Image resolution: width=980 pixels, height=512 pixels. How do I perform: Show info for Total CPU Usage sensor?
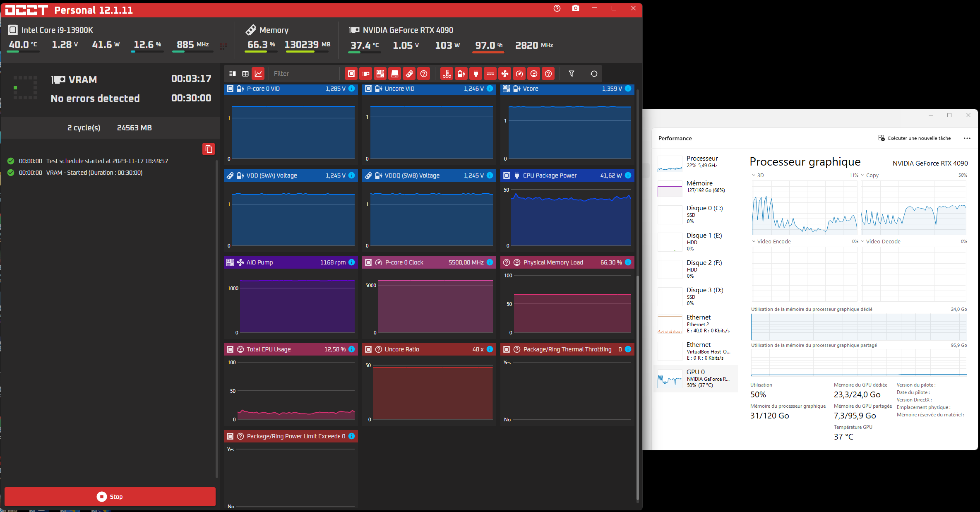[352, 349]
